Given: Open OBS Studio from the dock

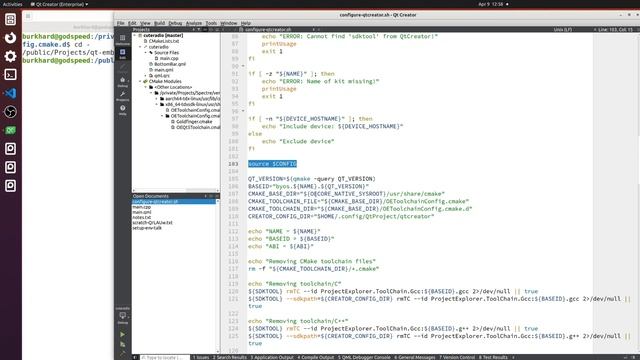Looking at the screenshot, I should pyautogui.click(x=11, y=111).
